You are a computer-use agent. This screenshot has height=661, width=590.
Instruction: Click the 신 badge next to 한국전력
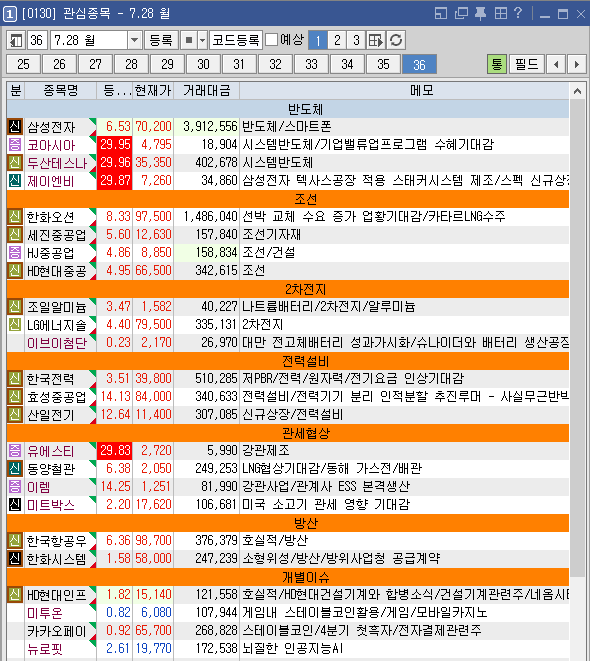click(x=15, y=379)
